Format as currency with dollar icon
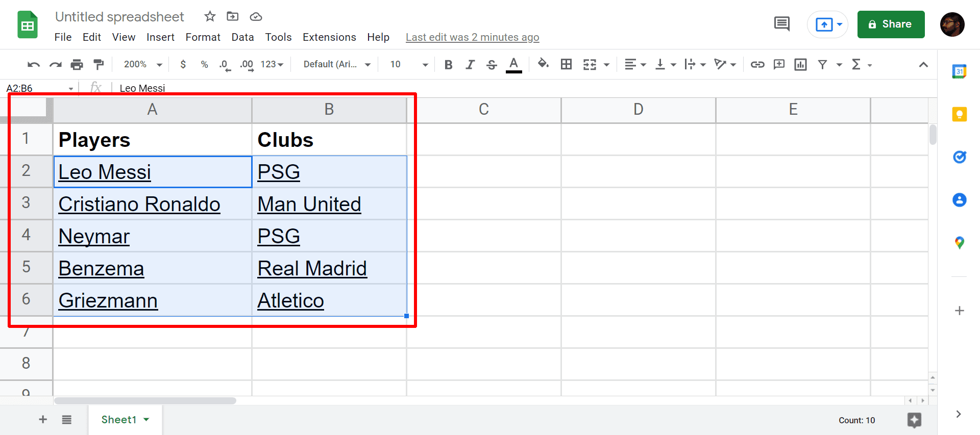 pyautogui.click(x=183, y=64)
